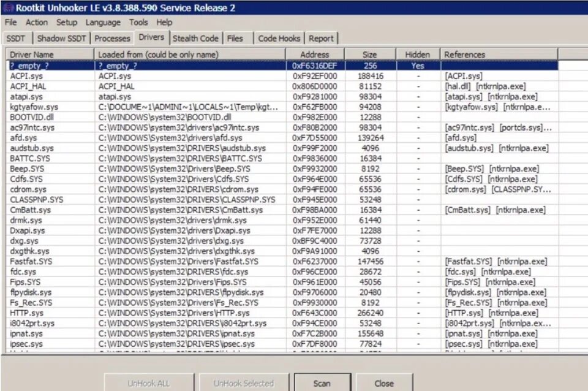Image resolution: width=588 pixels, height=391 pixels.
Task: Sort by Hidden column header
Action: point(418,55)
